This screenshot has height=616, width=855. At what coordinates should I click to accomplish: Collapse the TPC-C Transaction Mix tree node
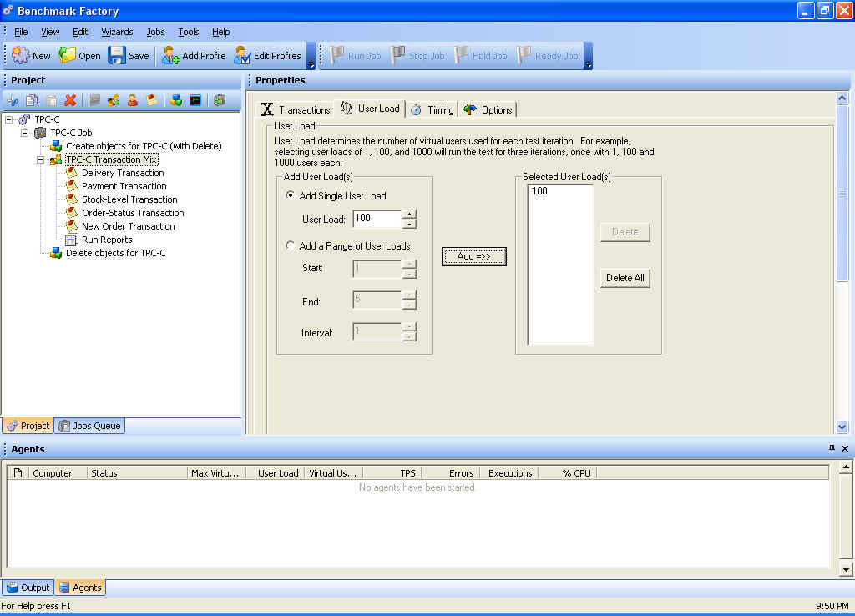[41, 159]
